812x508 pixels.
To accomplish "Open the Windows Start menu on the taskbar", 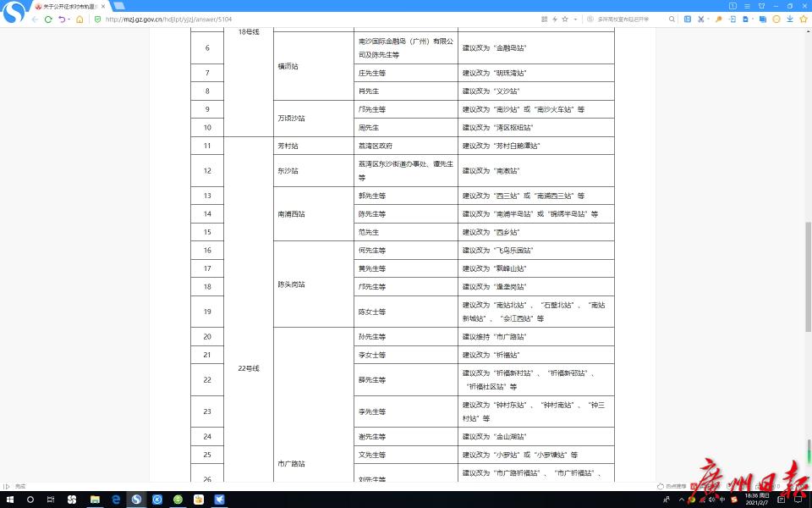I will (x=10, y=500).
